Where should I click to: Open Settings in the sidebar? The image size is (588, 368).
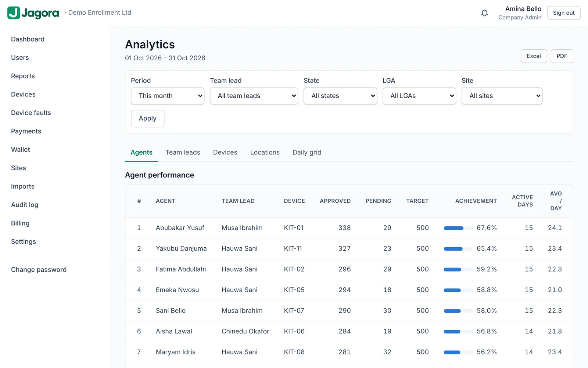(24, 242)
